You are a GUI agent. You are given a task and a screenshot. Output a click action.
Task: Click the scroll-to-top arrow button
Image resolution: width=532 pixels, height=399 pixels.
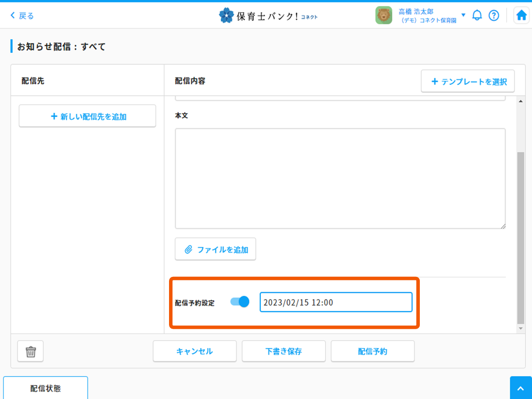521,389
